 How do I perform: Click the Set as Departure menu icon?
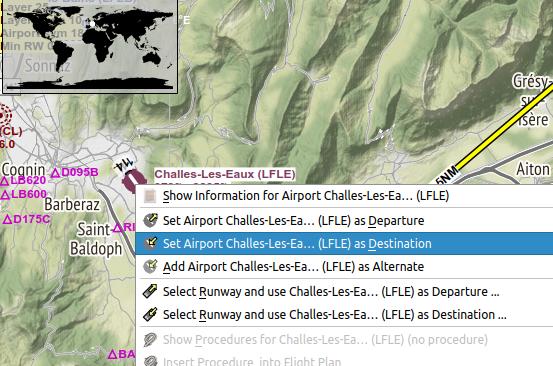pos(150,220)
